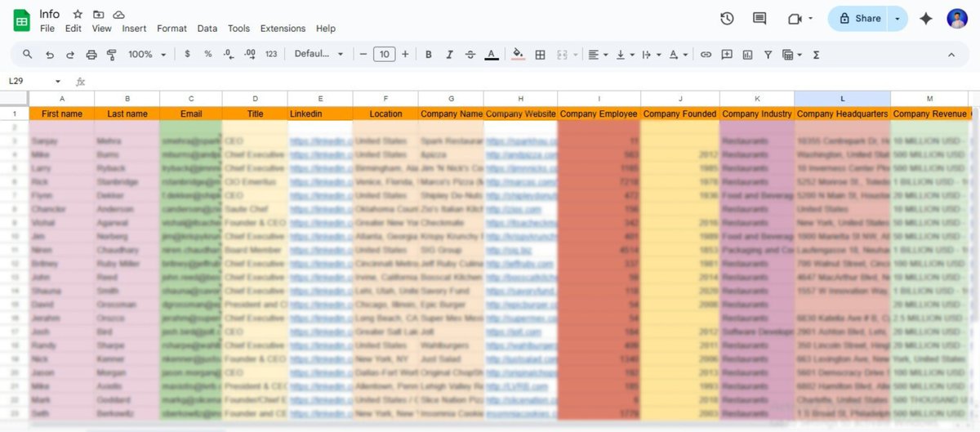Open the Extensions menu

point(283,29)
